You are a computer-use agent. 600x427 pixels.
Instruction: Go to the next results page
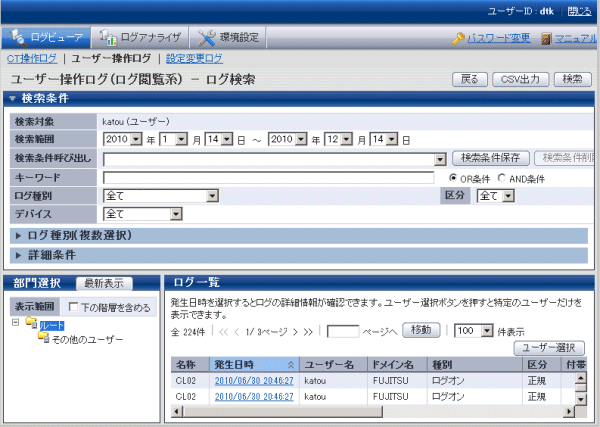(x=294, y=330)
